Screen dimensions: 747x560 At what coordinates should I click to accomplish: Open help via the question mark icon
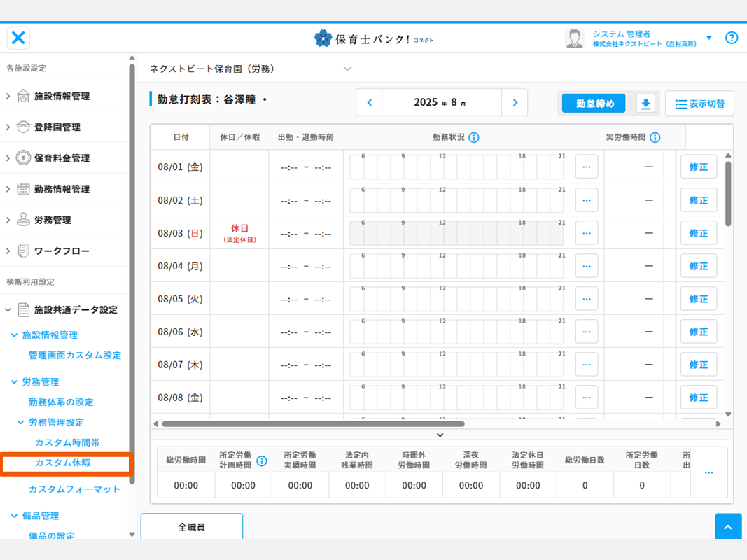(732, 38)
